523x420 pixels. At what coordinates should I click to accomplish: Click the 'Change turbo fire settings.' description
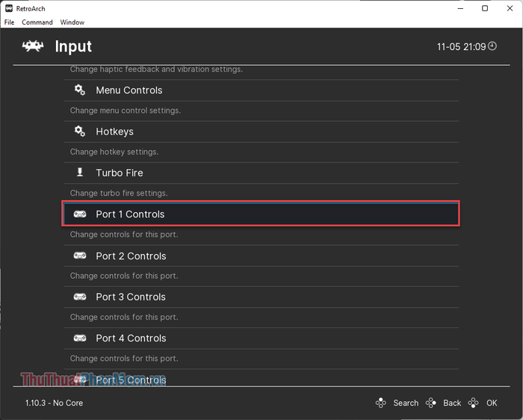pos(119,193)
